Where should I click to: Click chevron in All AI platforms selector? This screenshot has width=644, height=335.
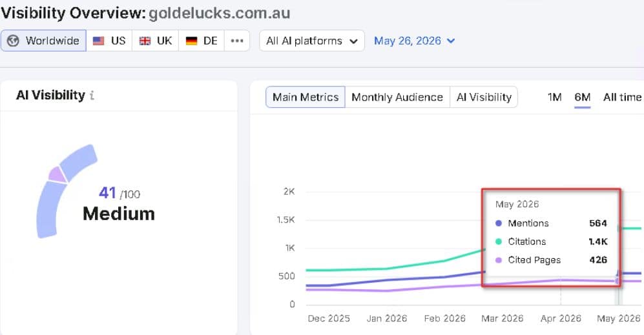tap(353, 41)
